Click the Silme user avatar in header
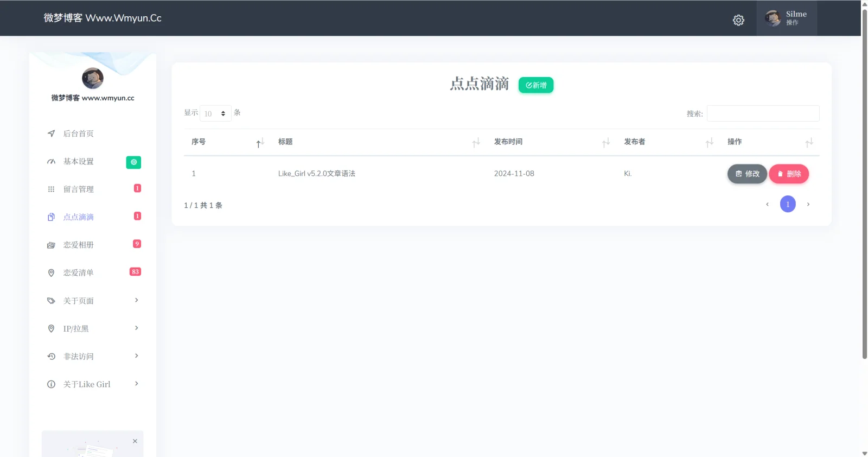This screenshot has width=868, height=457. pyautogui.click(x=773, y=18)
